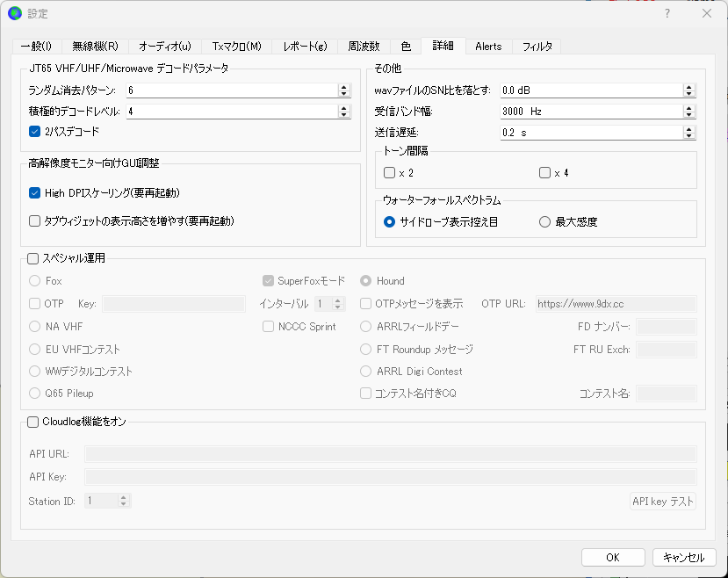Open the オーディオ(u) tab
Screen dimensions: 728x578
tap(165, 46)
